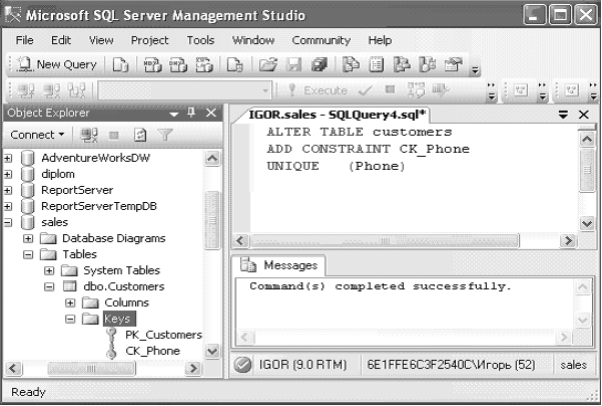Collapse the sales database node
The width and height of the screenshot is (602, 406).
[8, 223]
